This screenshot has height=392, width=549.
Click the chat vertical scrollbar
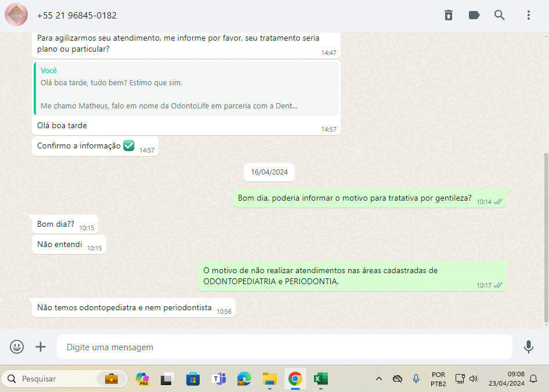[x=546, y=238]
